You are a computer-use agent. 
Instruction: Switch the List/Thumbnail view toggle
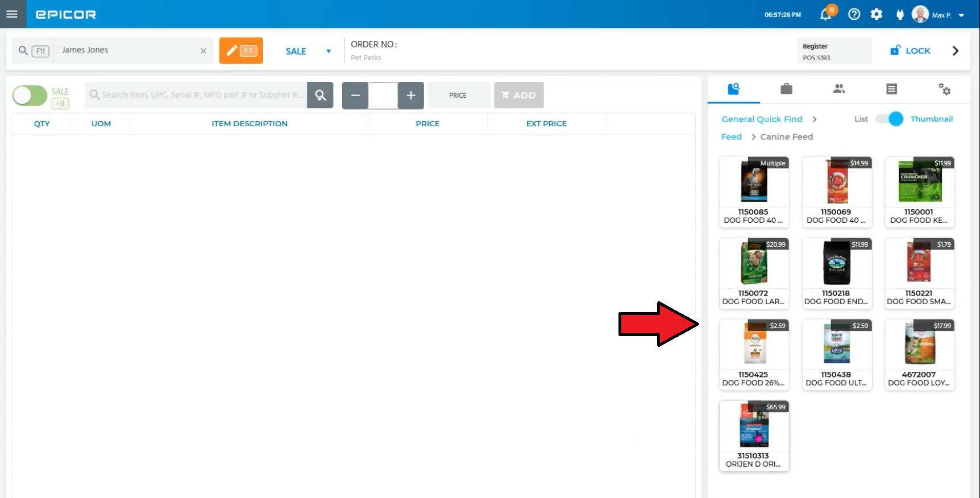[889, 119]
